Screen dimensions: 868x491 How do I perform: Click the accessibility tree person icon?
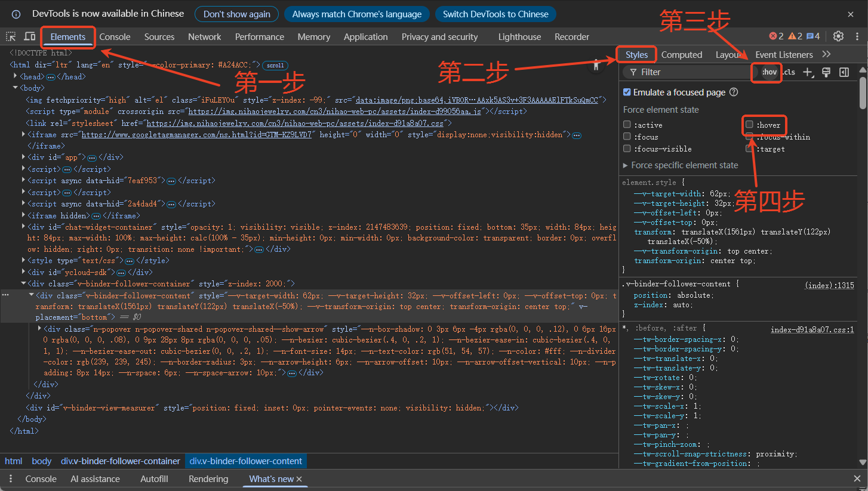point(595,66)
